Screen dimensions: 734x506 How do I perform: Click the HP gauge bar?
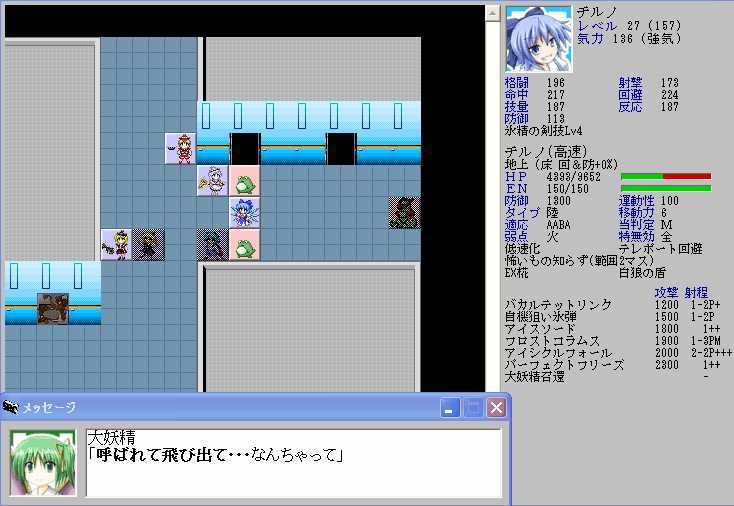click(x=666, y=176)
